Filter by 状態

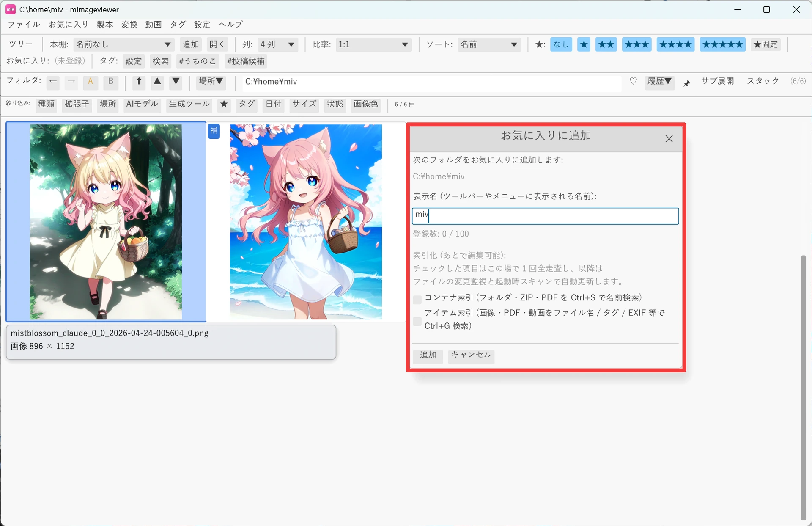coord(335,104)
